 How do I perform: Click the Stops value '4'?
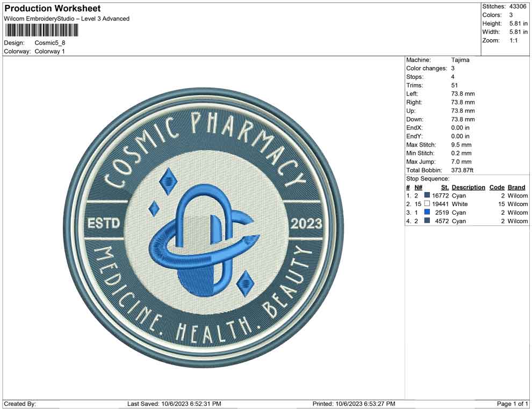452,77
